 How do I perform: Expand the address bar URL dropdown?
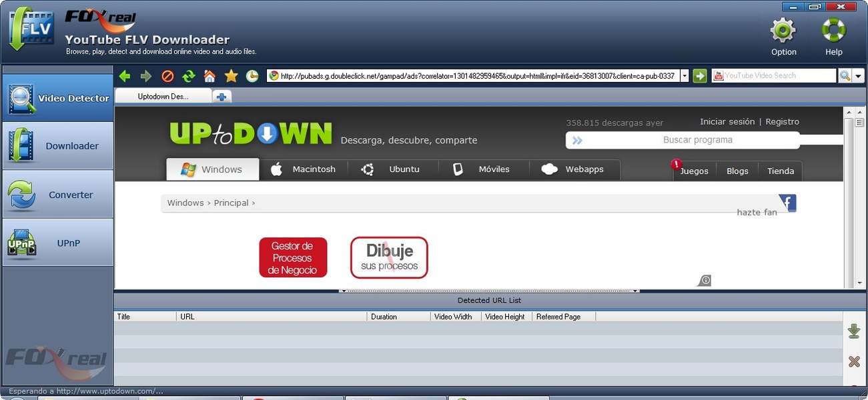[x=684, y=76]
